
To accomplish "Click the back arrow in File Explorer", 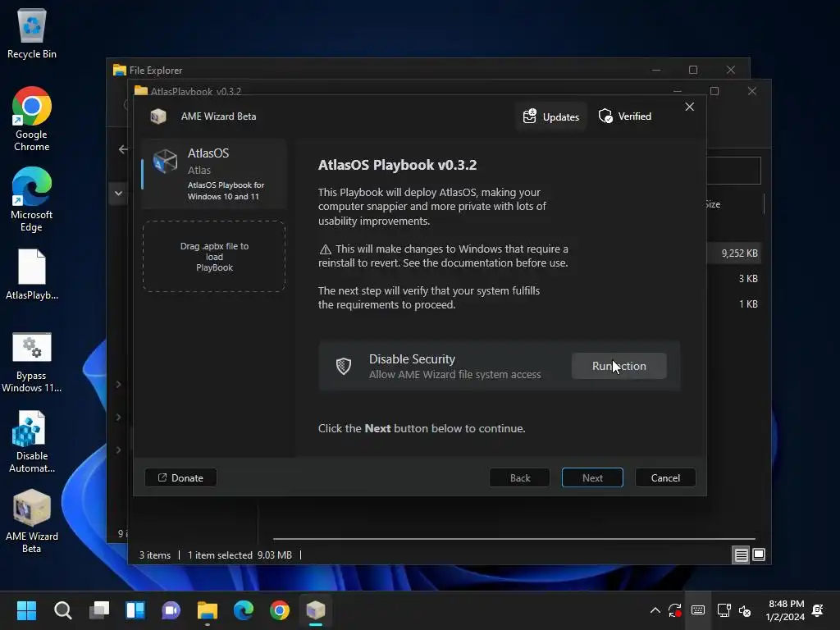I will click(x=123, y=149).
